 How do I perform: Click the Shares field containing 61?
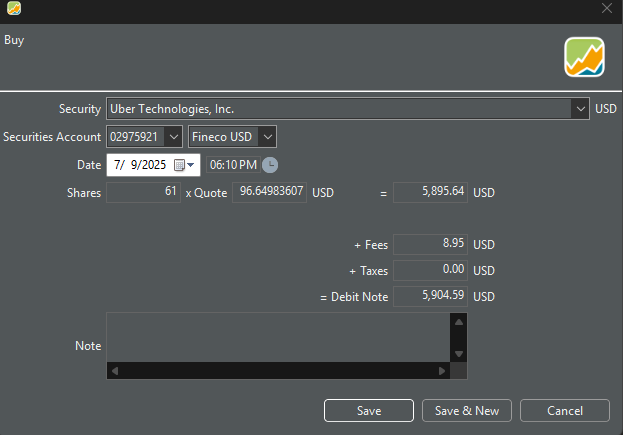[143, 193]
